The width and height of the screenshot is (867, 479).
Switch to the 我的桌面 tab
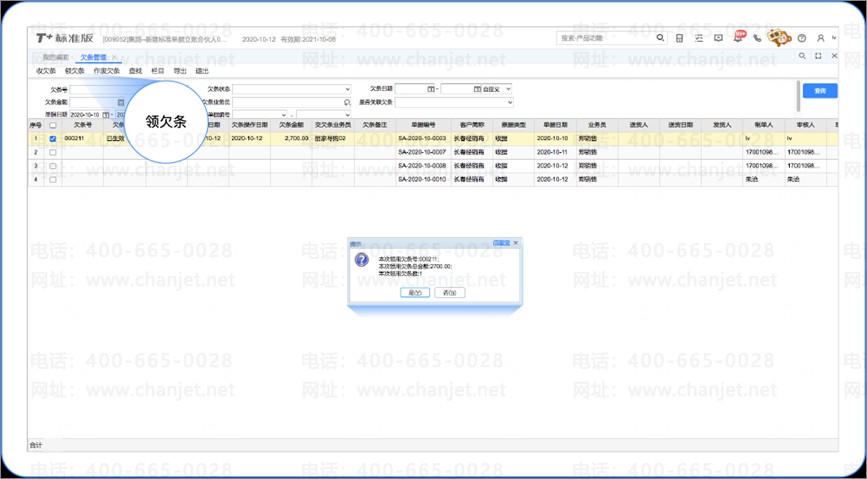coord(56,57)
